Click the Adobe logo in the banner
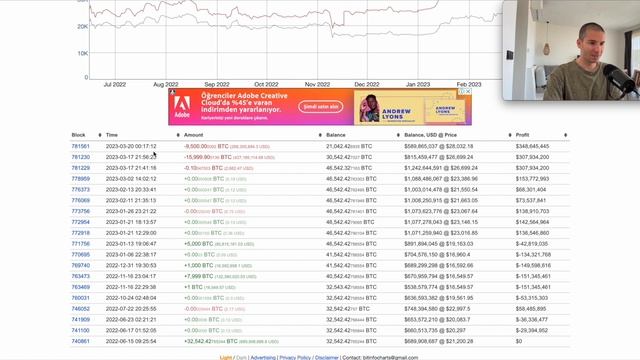640x360 pixels. click(182, 107)
